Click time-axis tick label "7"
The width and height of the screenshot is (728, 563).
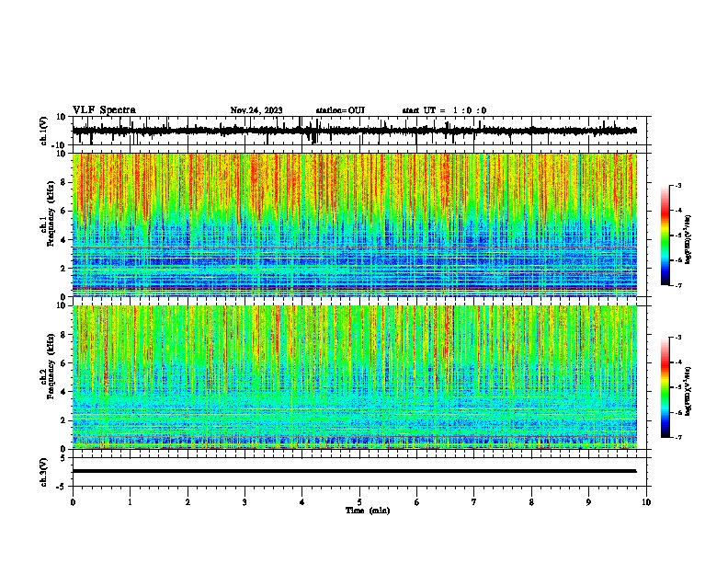pos(474,501)
